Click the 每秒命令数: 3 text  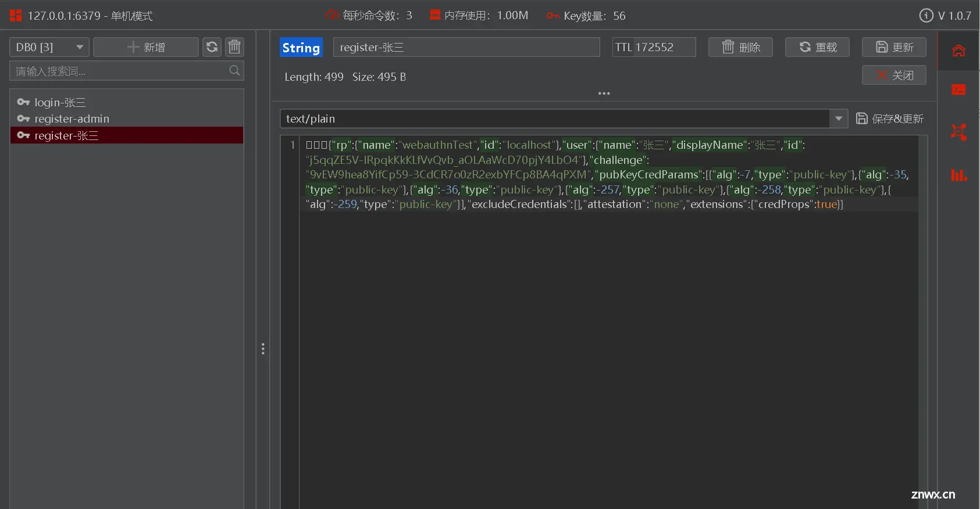377,15
